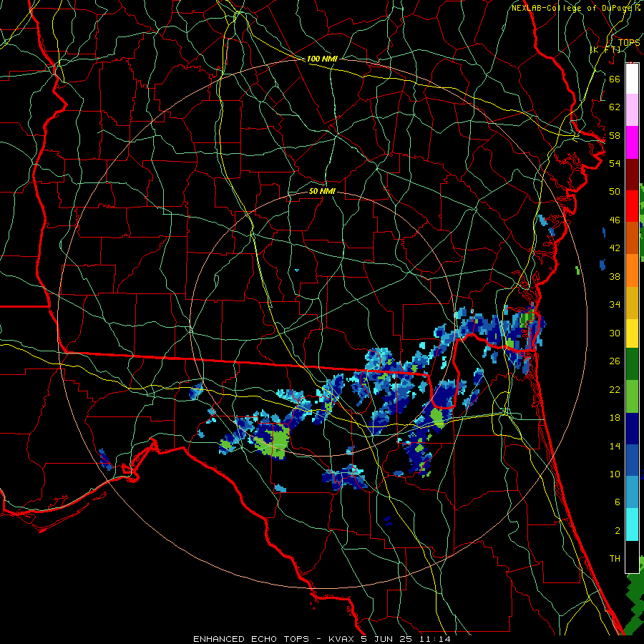Select the light blue legend swatch
644x644 pixels.
[x=632, y=492]
